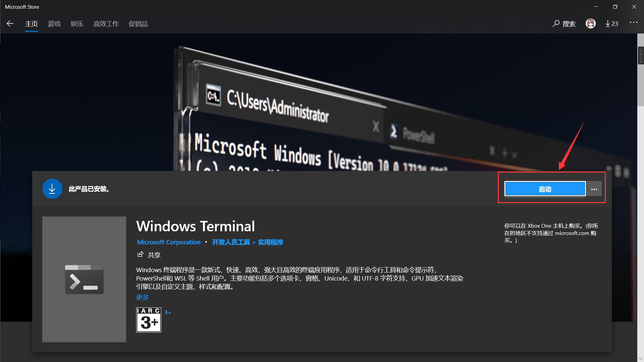Click the IARC 3+ rating badge
Image resolution: width=644 pixels, height=362 pixels.
[x=149, y=320]
